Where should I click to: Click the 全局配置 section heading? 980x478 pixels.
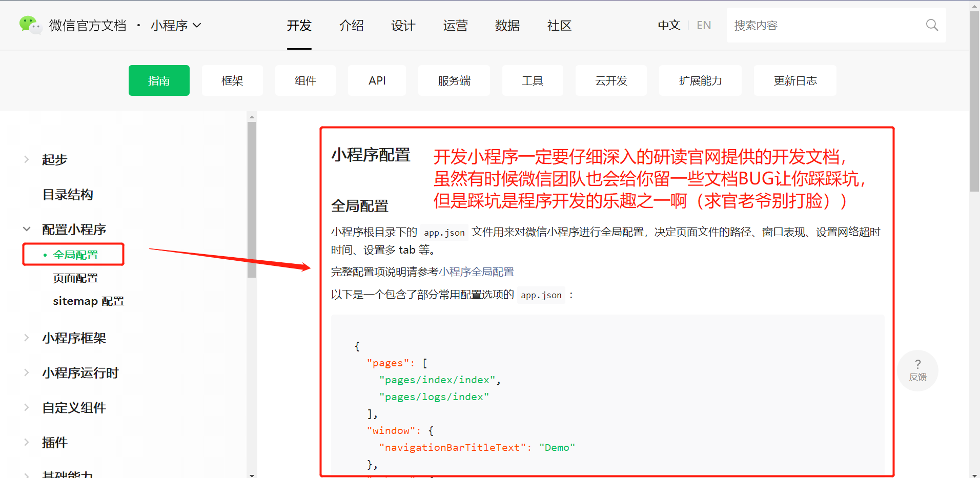click(x=360, y=206)
